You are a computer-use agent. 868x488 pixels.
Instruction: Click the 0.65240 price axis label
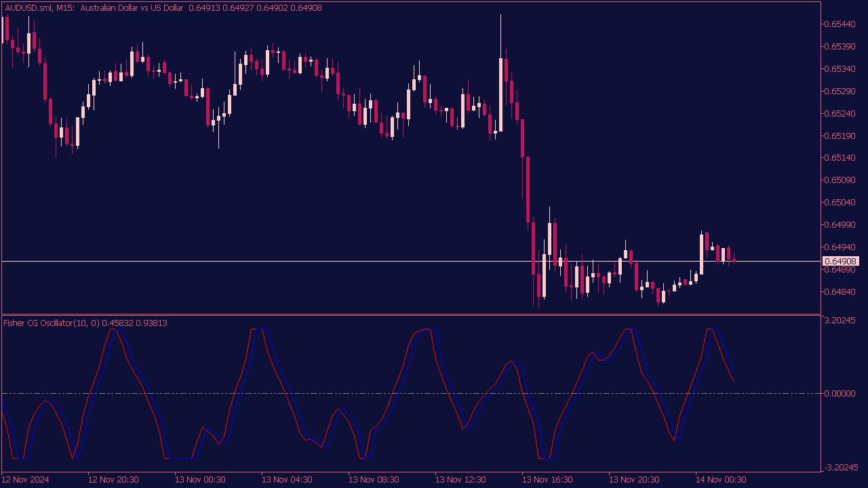tap(838, 113)
